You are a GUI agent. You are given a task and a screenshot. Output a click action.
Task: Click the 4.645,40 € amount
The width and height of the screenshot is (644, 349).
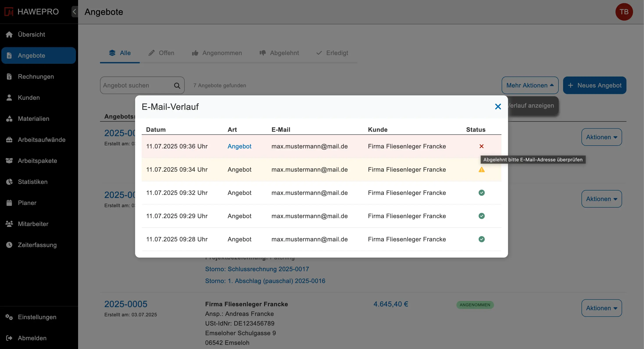(x=391, y=304)
